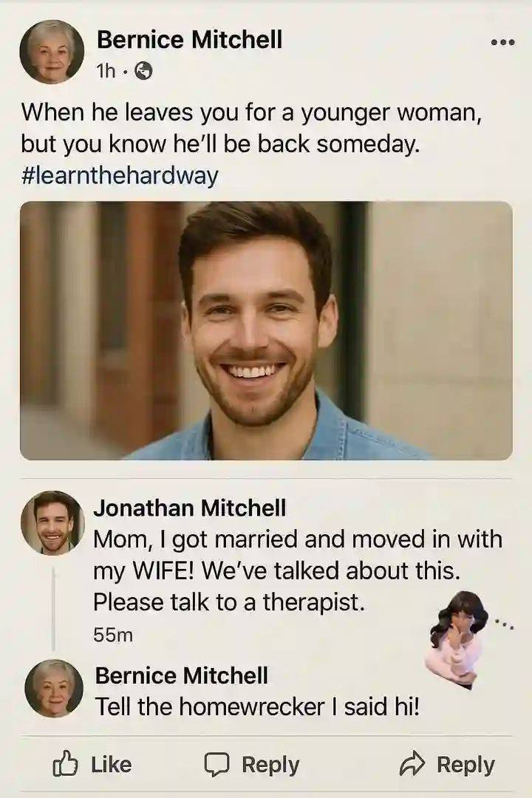
Task: Click the public globe privacy icon
Action: coord(143,71)
